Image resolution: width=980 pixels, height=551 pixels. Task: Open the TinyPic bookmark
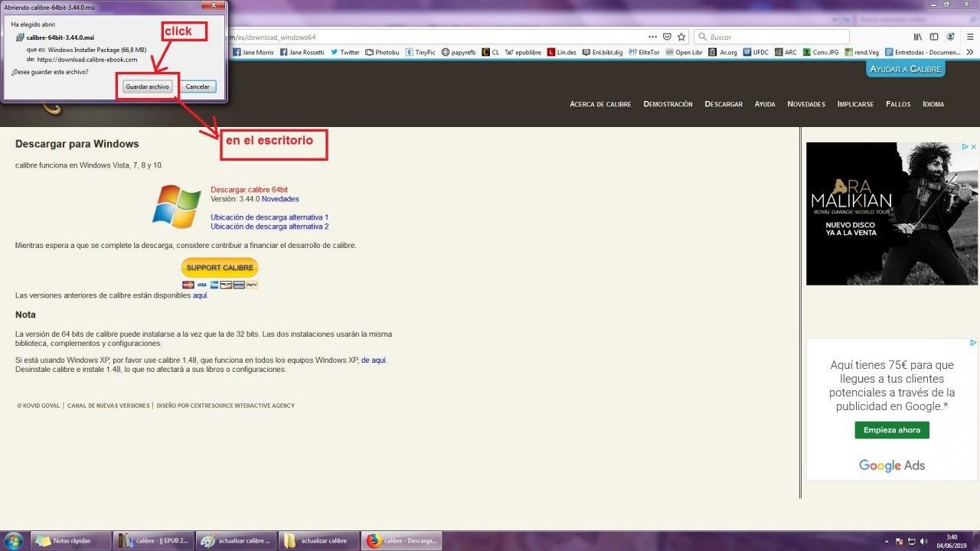coord(420,53)
